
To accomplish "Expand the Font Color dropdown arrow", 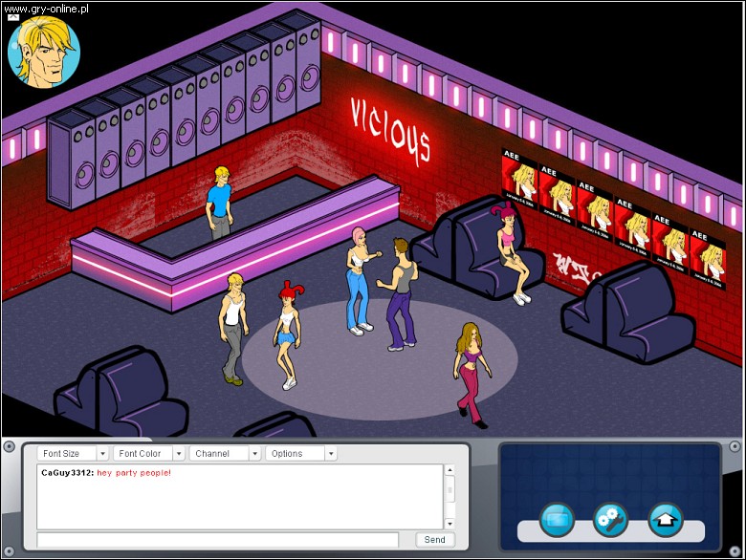I will 179,454.
